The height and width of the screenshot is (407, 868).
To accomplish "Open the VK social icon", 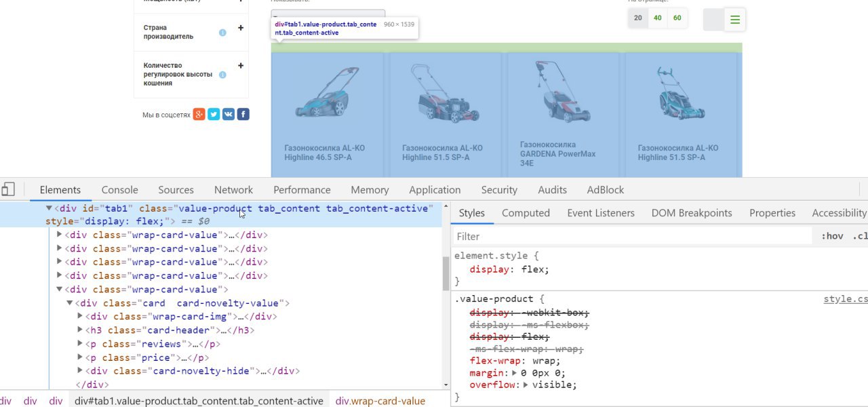I will click(x=229, y=115).
